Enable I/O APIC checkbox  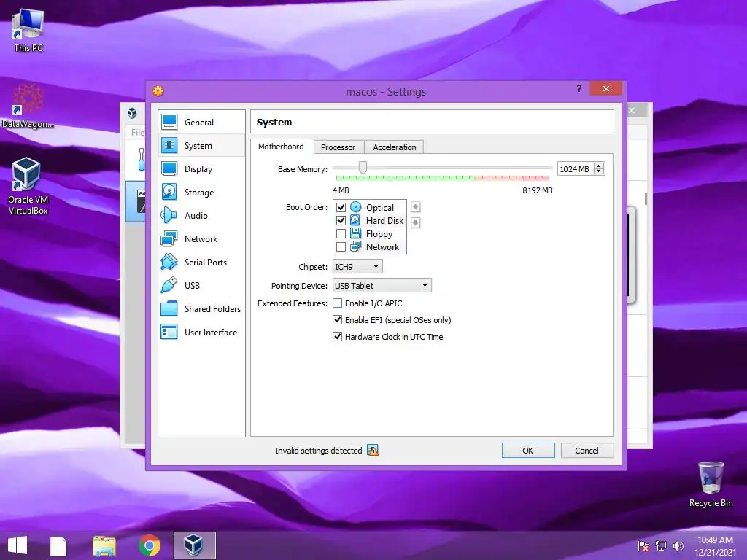pyautogui.click(x=337, y=303)
